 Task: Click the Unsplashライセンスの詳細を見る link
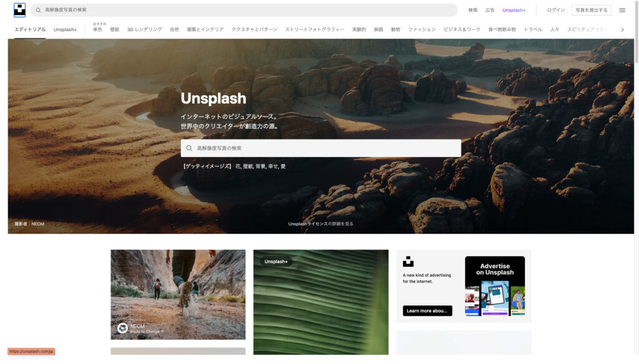click(321, 224)
